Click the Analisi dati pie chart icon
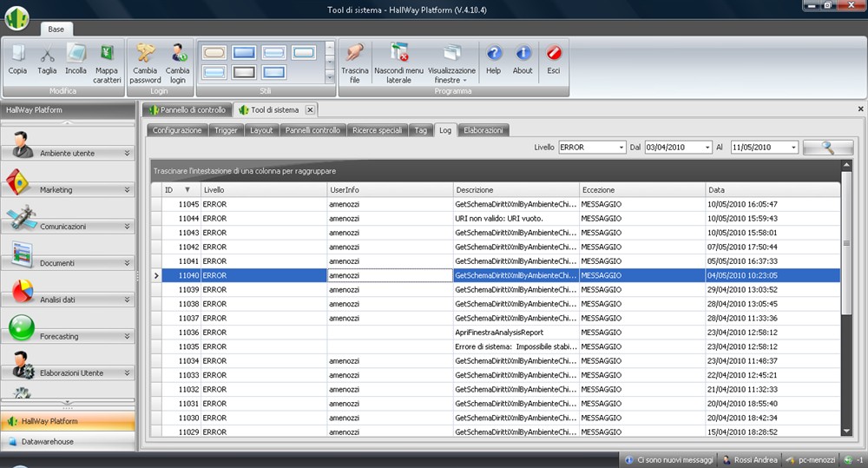 click(x=23, y=292)
